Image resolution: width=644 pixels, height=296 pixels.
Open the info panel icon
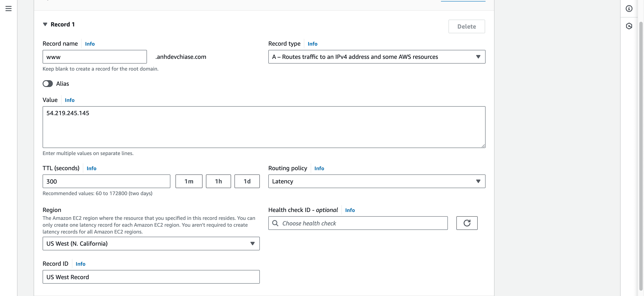pos(629,9)
